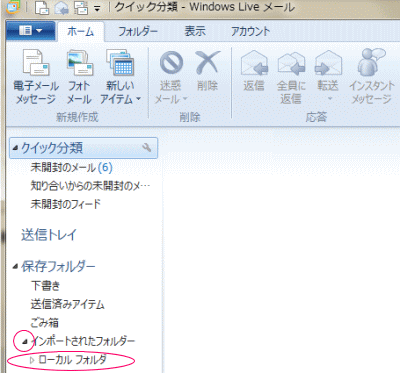The image size is (400, 373).
Task: Expand the ローカル フォルダ node
Action: click(x=32, y=360)
